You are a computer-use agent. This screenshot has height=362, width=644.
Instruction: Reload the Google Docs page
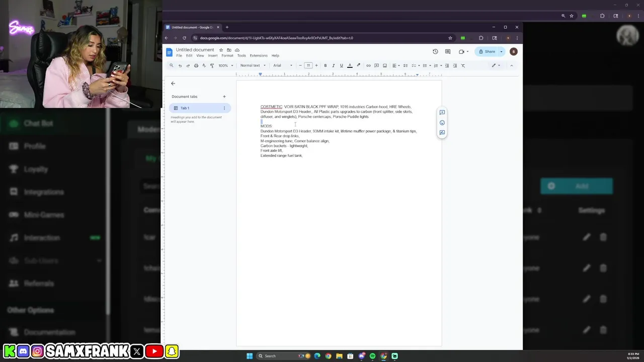pos(184,38)
